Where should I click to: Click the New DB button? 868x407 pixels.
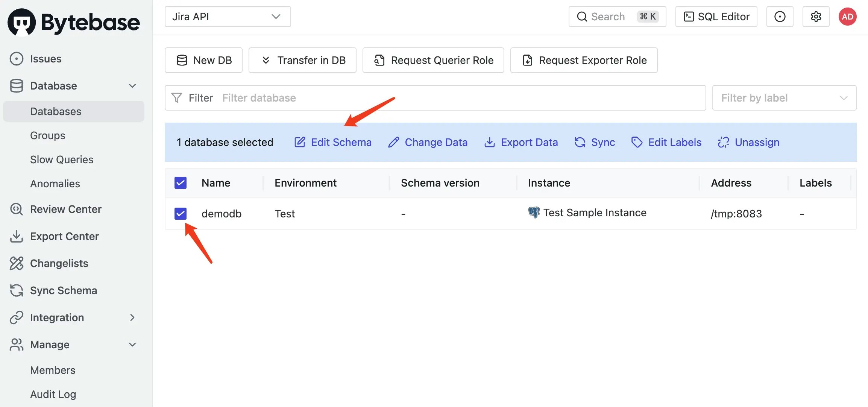(x=203, y=60)
